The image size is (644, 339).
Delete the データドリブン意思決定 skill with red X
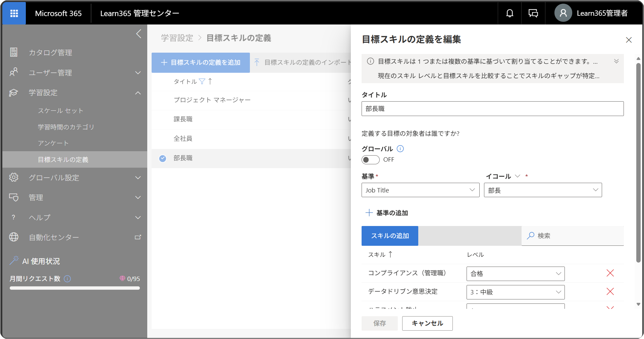[610, 291]
